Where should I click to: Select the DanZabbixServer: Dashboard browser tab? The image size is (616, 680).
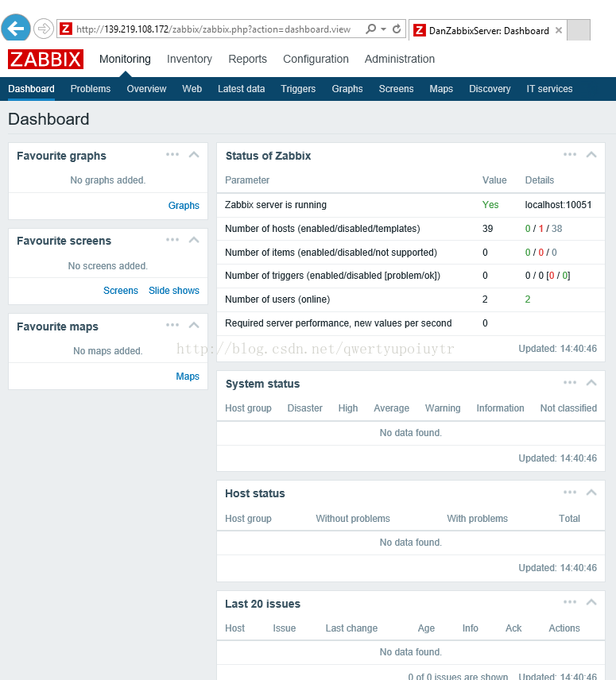[487, 30]
